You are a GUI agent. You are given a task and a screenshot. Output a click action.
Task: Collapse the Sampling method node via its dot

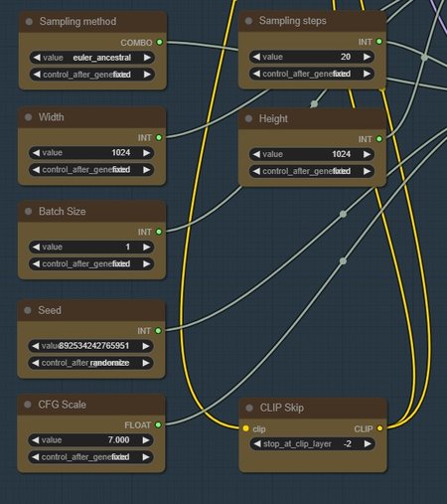[29, 22]
